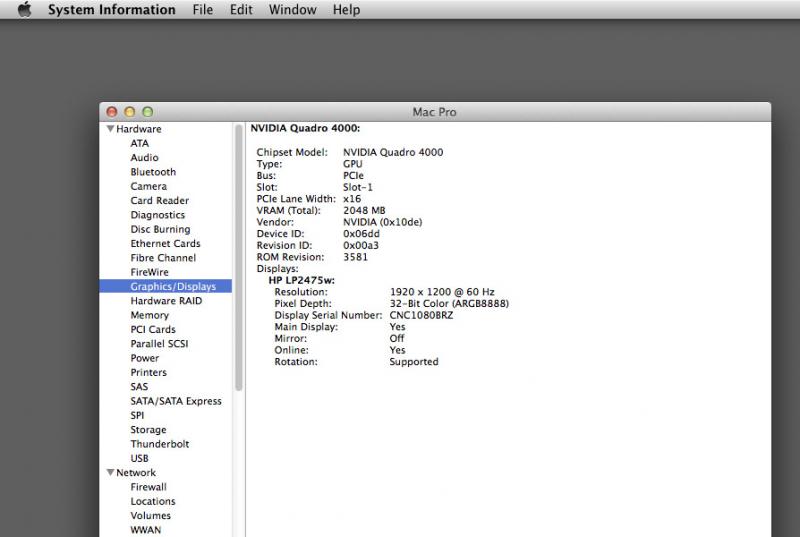Collapse the Network section triangle

110,472
